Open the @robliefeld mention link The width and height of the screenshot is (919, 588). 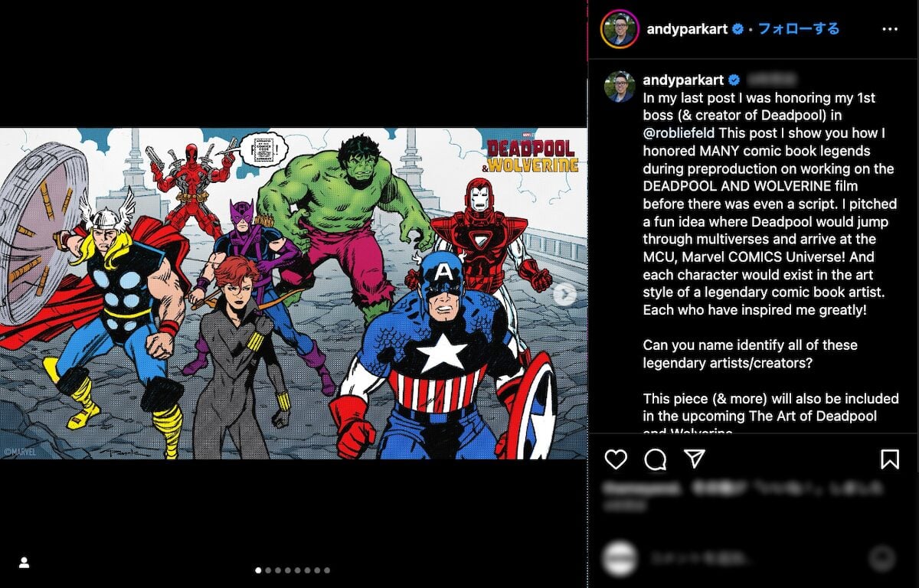[x=678, y=133]
